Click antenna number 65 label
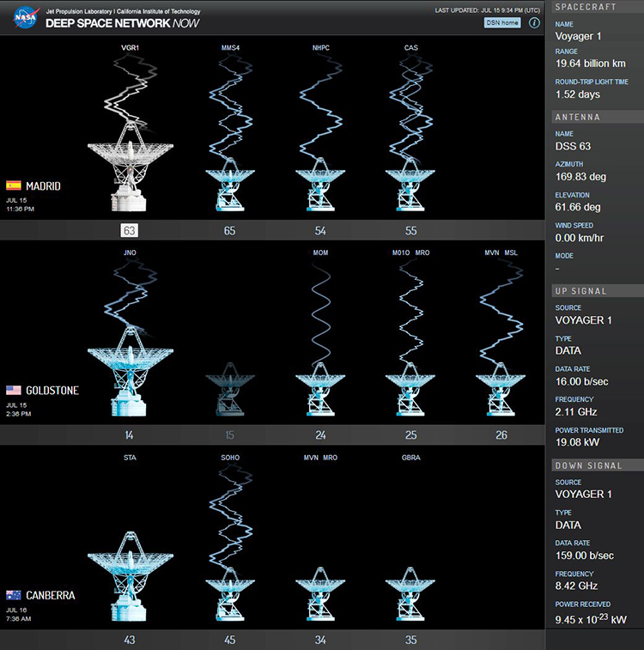 click(229, 231)
